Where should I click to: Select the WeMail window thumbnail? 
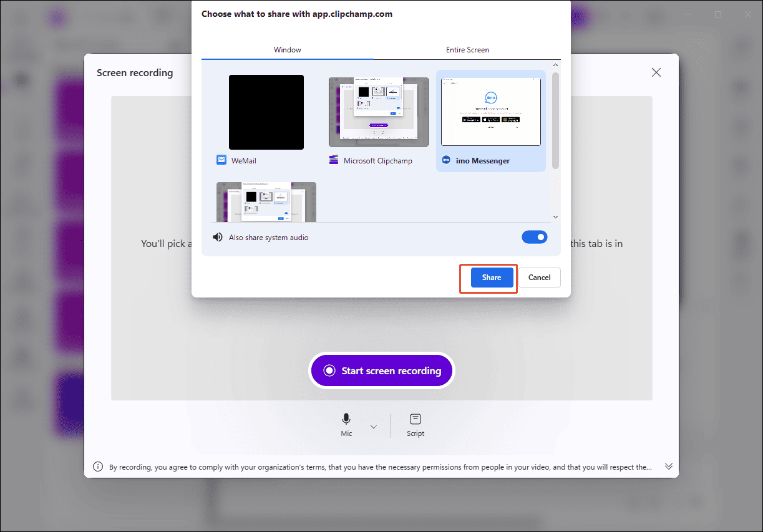tap(266, 112)
